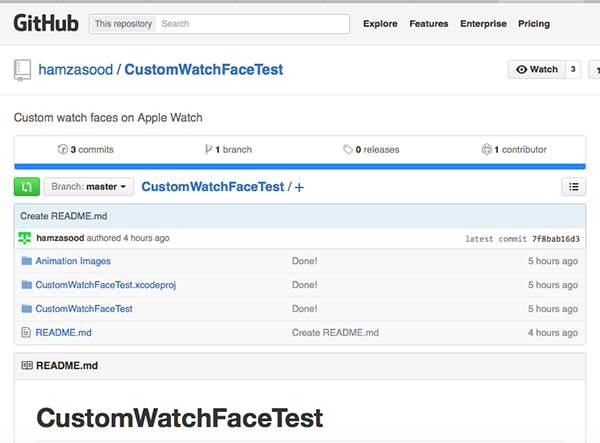Open the hamzasood owner link in title
The image size is (600, 443).
tap(75, 70)
